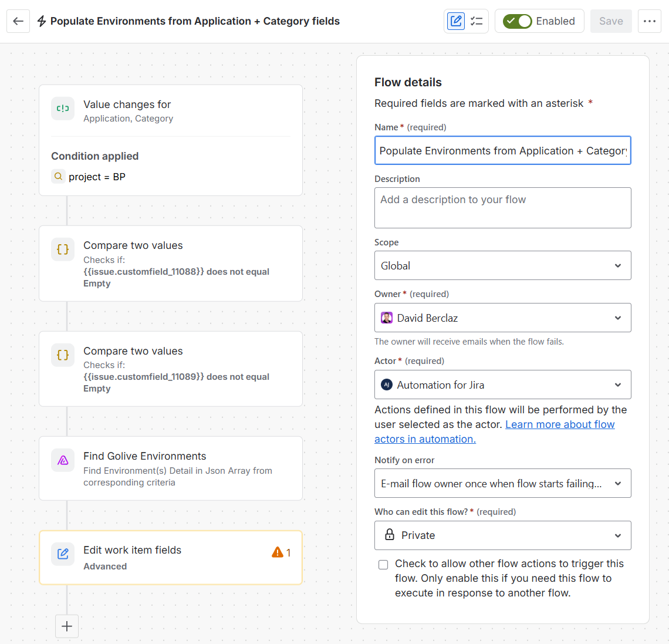Viewport: 669px width, 644px height.
Task: Select the customfield_11088 Compare two values step
Action: click(171, 264)
